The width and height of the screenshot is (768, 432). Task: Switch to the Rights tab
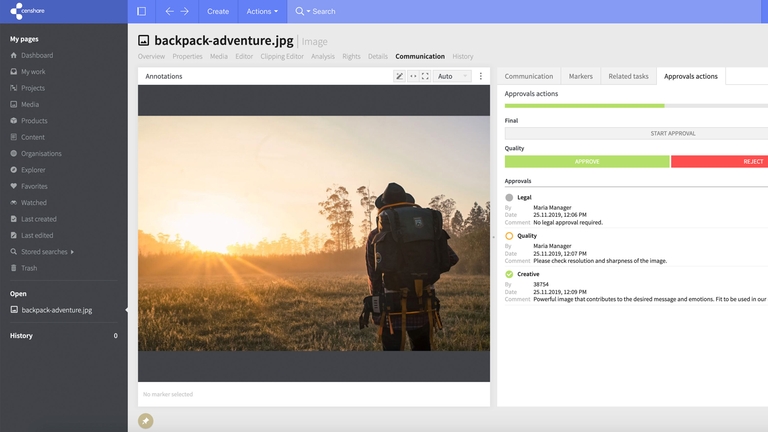[351, 56]
